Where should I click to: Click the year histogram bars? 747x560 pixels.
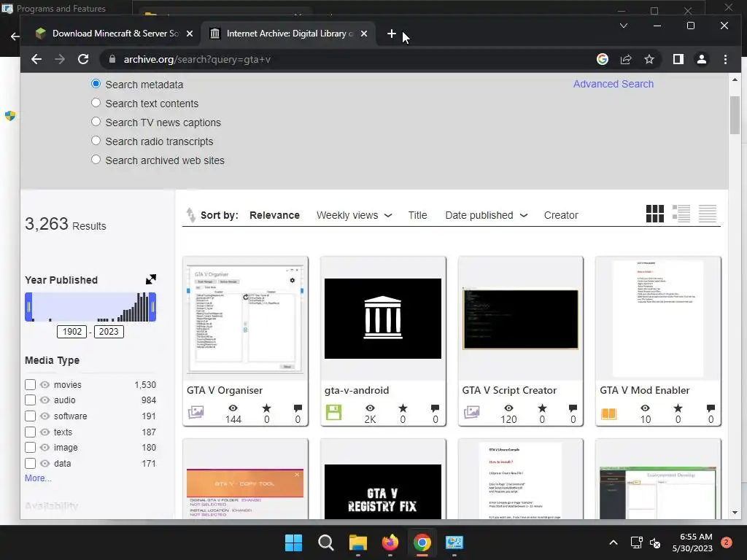90,307
